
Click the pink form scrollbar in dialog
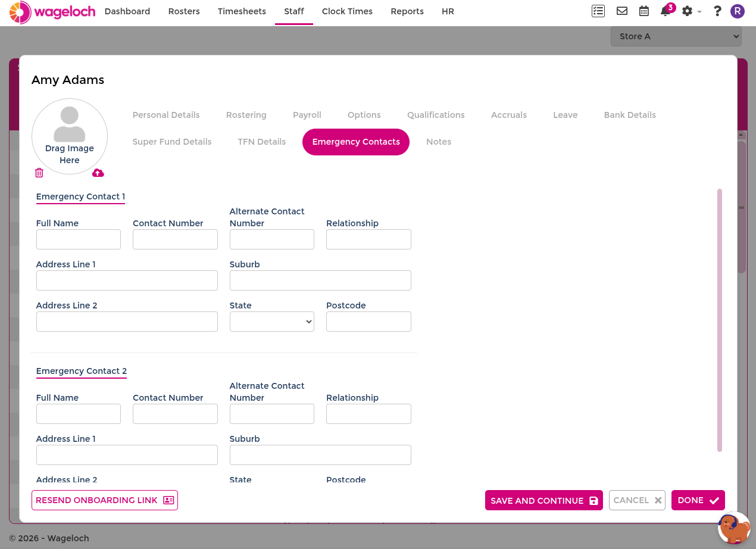point(720,320)
